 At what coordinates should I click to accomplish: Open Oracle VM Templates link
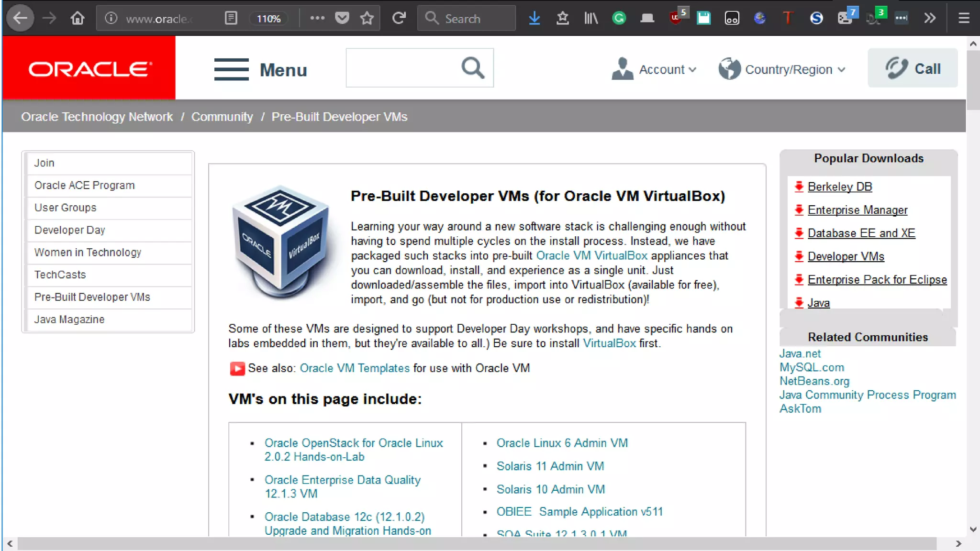pos(355,368)
